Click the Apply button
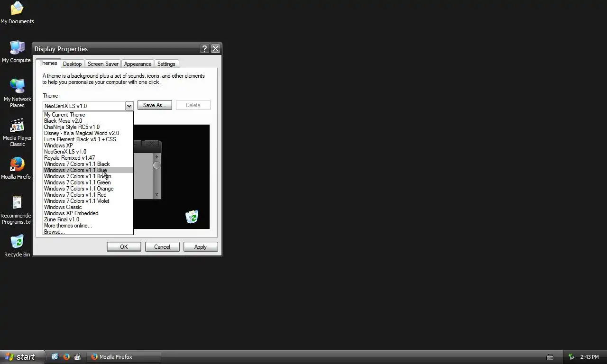607x364 pixels. click(200, 247)
